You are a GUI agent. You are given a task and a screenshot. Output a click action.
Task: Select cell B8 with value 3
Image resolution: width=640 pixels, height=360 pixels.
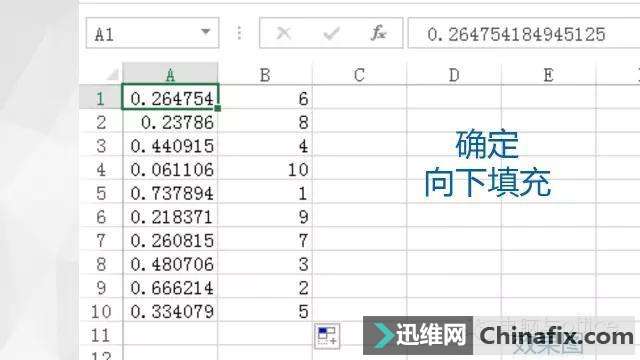[x=265, y=263]
